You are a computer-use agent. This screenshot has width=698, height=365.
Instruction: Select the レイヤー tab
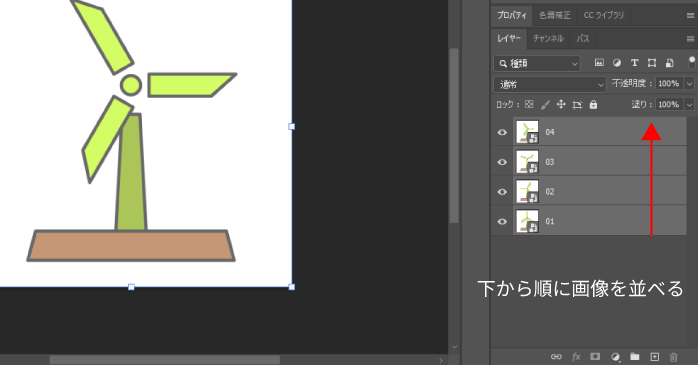(509, 39)
